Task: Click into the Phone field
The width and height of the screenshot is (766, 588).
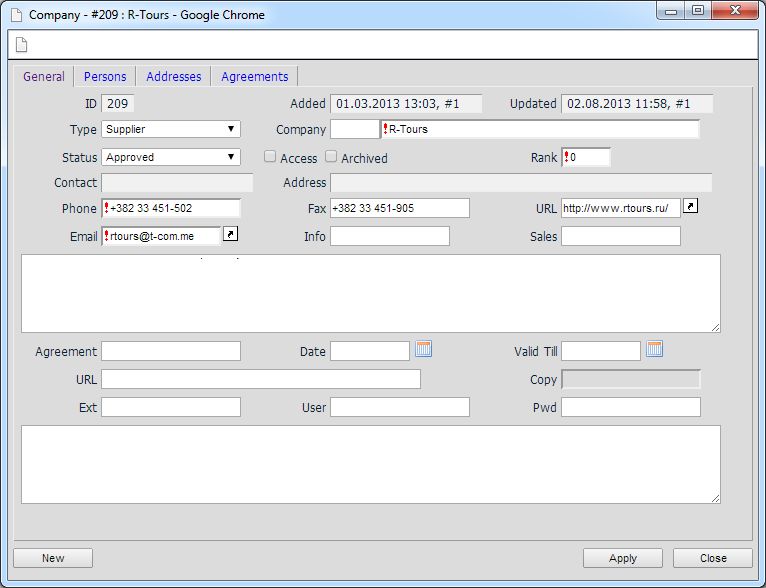Action: [x=171, y=208]
